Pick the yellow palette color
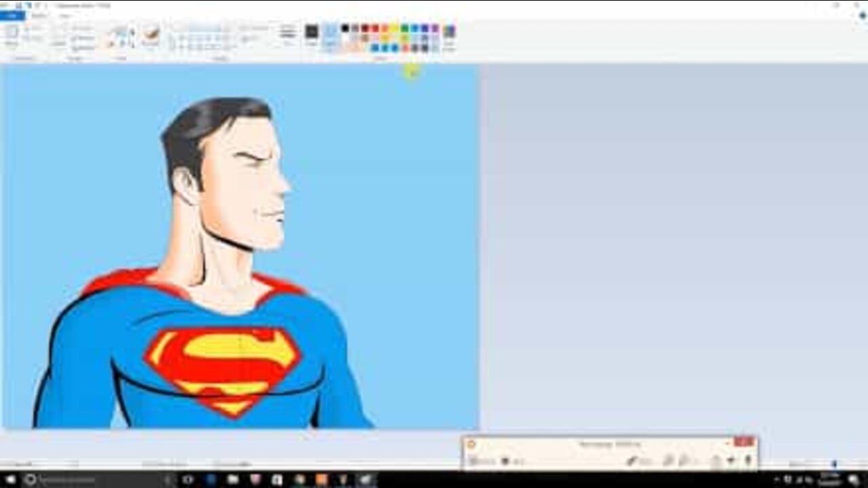Viewport: 868px width, 488px height. pyautogui.click(x=394, y=28)
